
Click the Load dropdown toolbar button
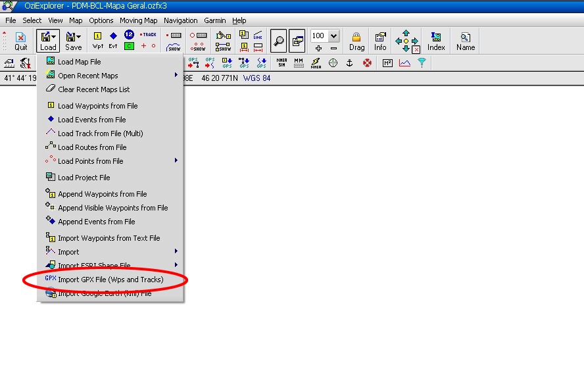coord(48,41)
